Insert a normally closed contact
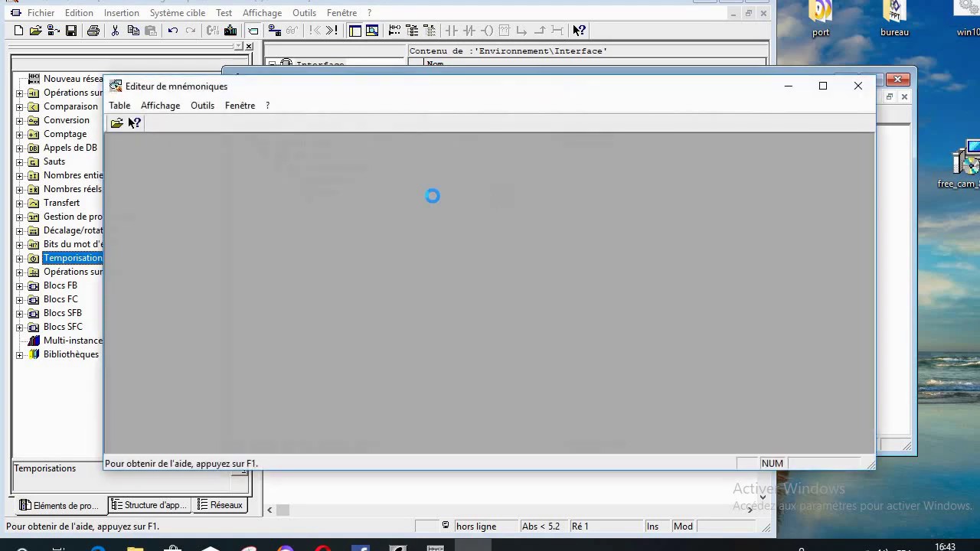This screenshot has width=980, height=551. (469, 31)
